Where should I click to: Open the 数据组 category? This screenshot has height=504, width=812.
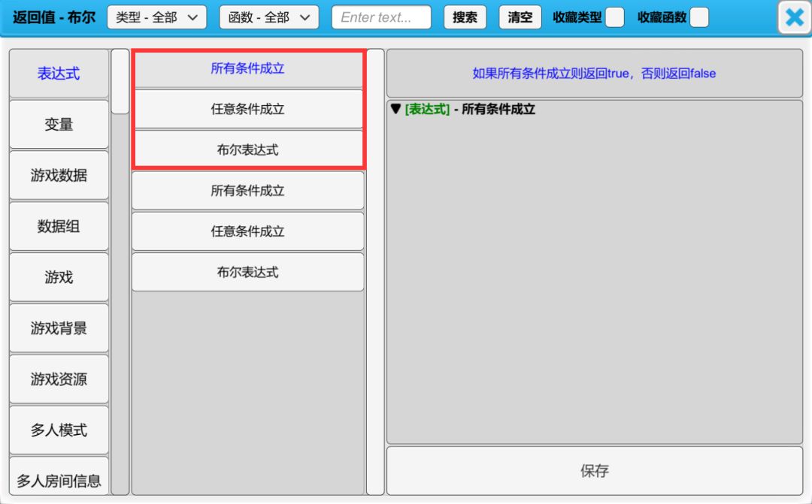click(59, 226)
